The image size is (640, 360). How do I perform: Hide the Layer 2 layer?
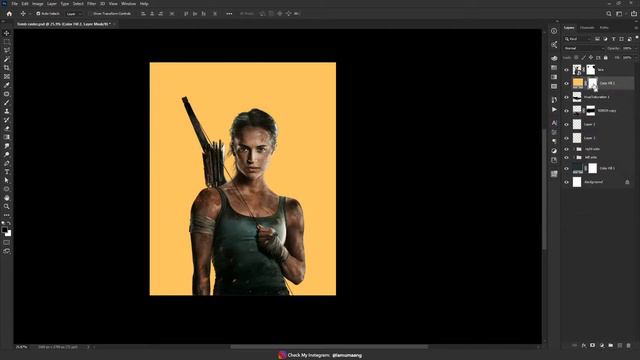point(566,124)
